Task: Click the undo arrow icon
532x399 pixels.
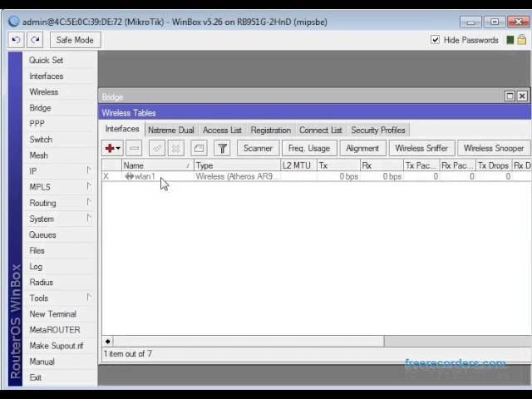Action: 16,40
